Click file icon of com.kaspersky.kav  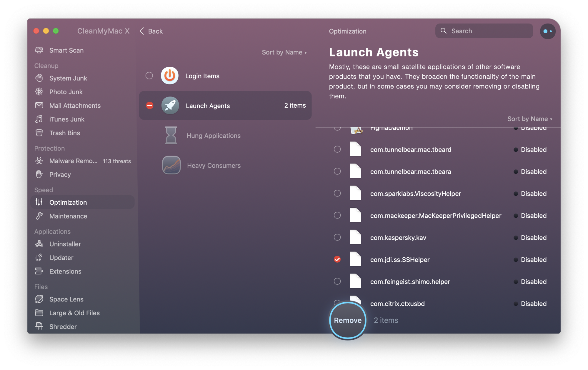(x=356, y=237)
